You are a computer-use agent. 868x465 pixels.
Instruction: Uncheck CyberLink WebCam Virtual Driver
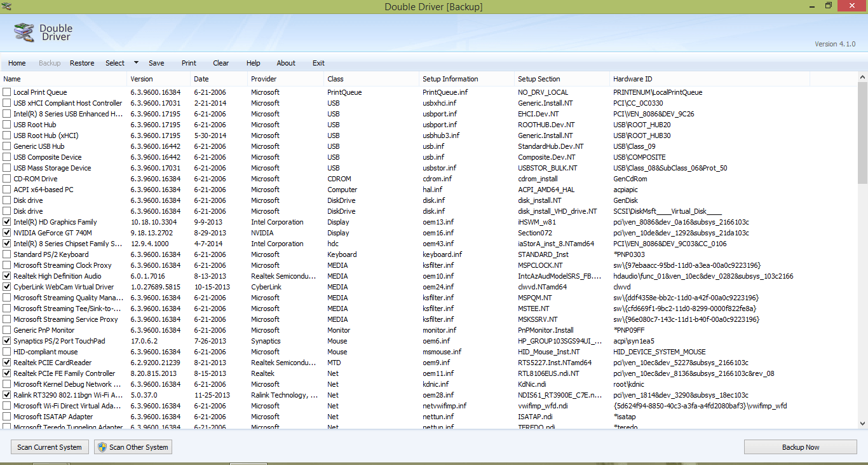[x=7, y=287]
